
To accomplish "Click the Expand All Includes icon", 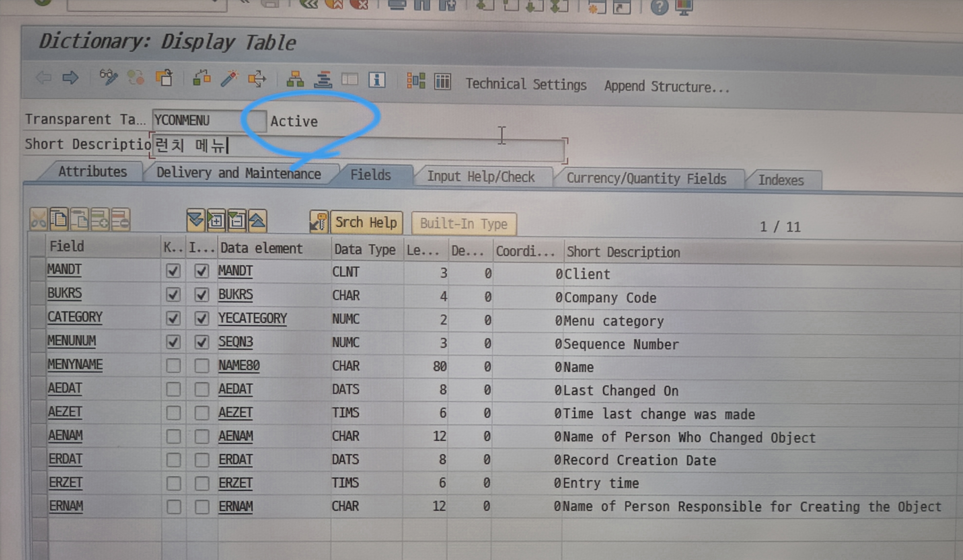I will [196, 220].
